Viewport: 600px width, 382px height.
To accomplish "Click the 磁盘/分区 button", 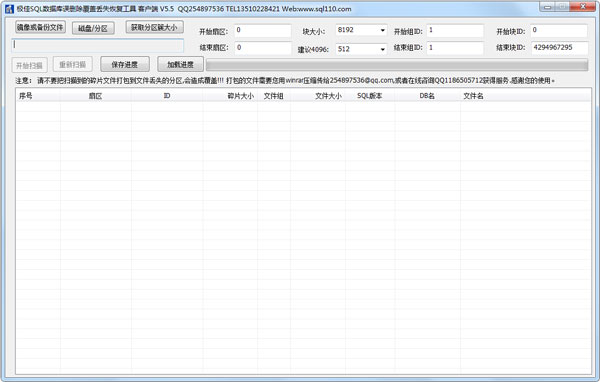I will (93, 28).
